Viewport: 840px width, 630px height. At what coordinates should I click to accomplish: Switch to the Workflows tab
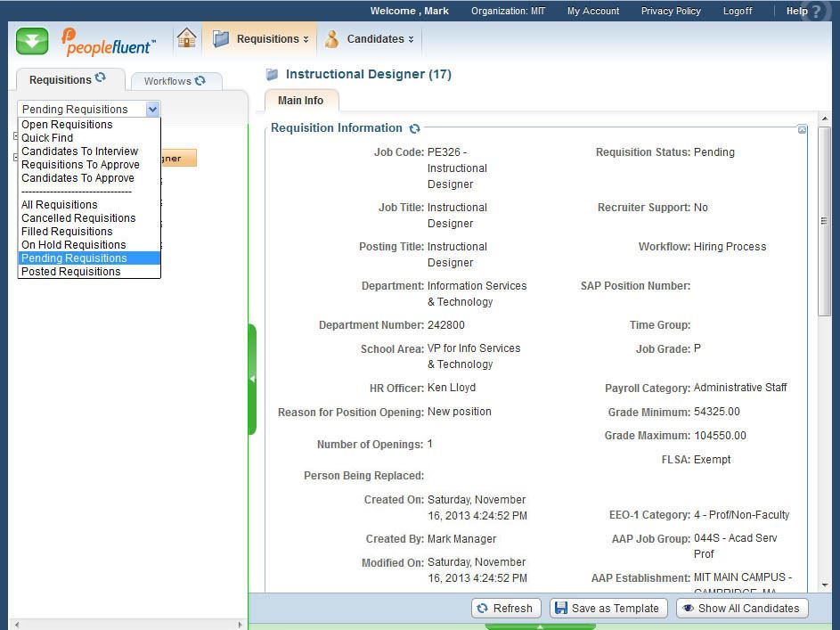point(174,81)
